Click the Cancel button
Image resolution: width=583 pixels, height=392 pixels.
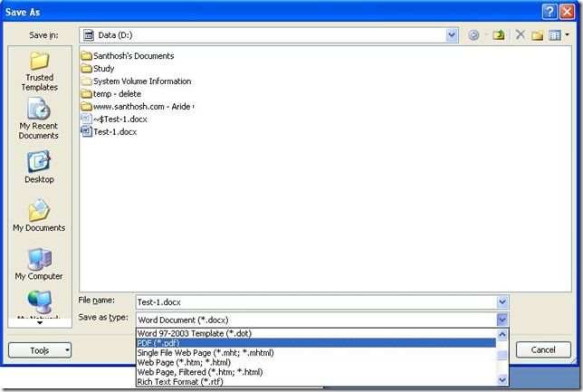(x=543, y=349)
